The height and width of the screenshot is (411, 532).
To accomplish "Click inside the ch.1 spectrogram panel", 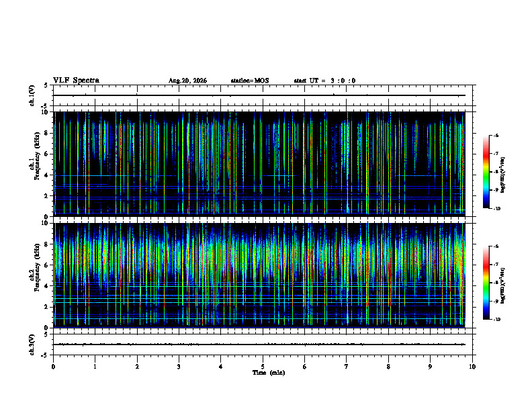I will (259, 164).
